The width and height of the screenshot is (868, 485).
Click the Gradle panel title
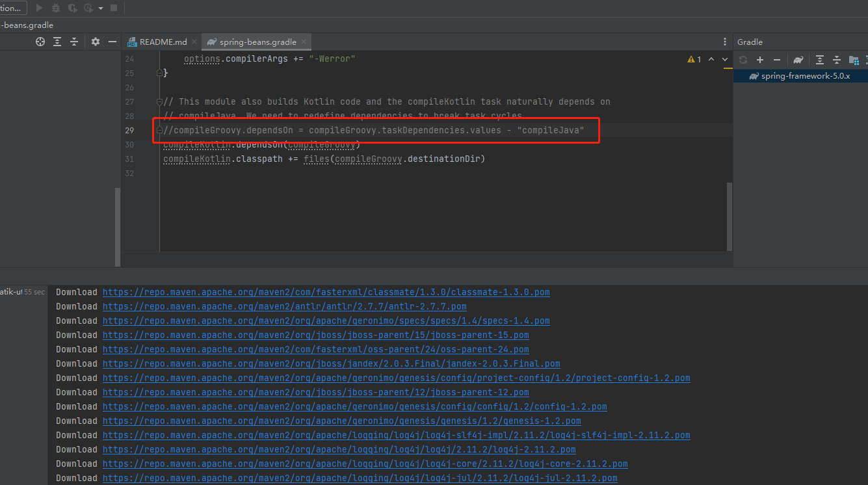(x=750, y=42)
